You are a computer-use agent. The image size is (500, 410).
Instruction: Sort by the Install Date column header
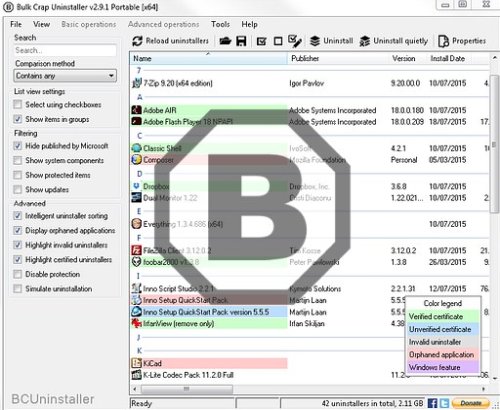(449, 58)
